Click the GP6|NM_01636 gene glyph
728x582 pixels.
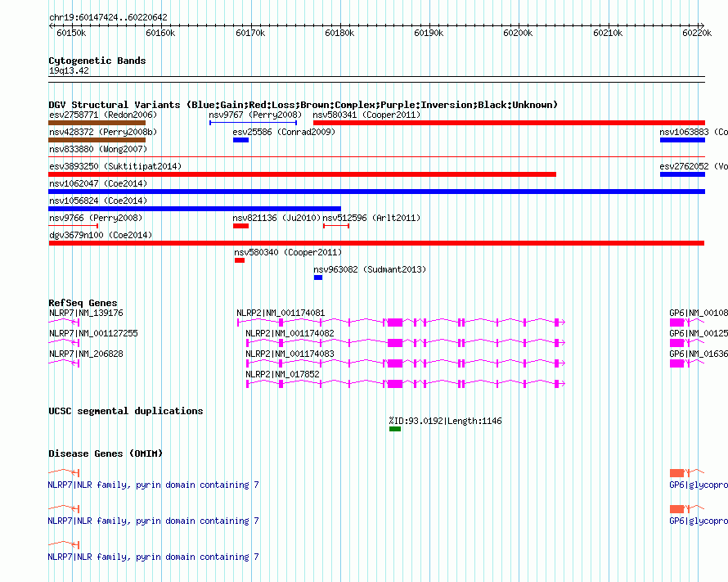point(687,363)
